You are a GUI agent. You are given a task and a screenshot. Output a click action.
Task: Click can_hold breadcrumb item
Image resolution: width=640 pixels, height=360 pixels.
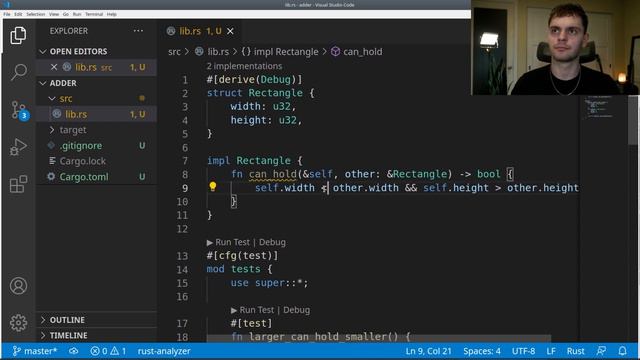pos(357,52)
